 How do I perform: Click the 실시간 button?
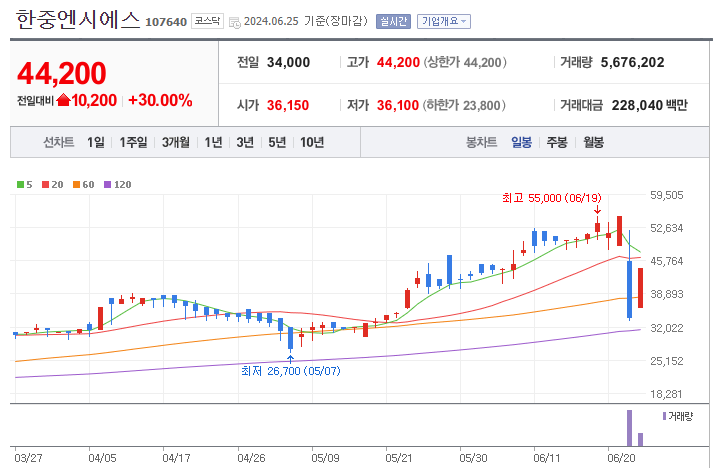(393, 21)
